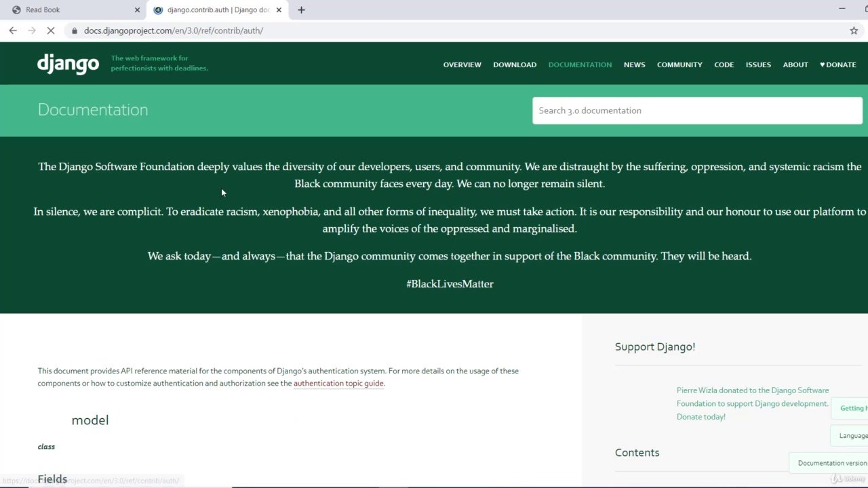Image resolution: width=868 pixels, height=488 pixels.
Task: Click the django logo
Action: click(68, 64)
